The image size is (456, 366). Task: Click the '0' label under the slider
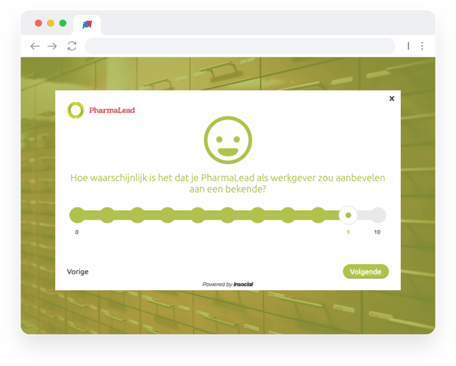tap(77, 232)
